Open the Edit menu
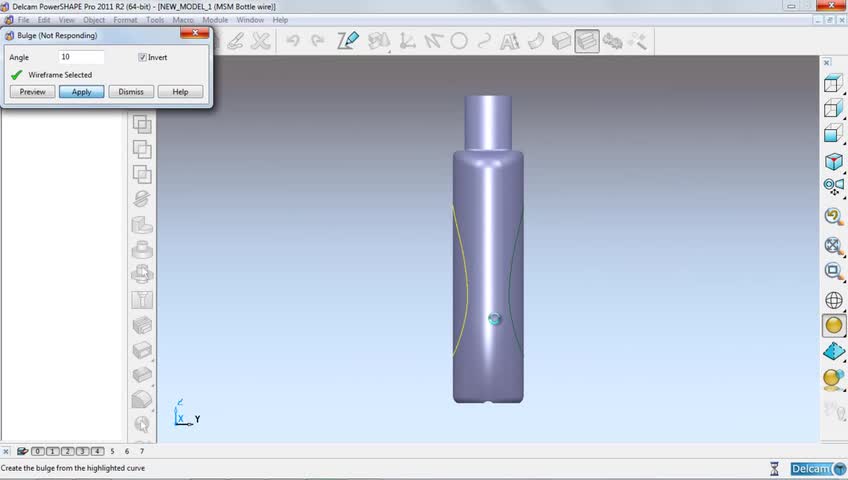Screen dimensions: 848x480 coord(44,20)
